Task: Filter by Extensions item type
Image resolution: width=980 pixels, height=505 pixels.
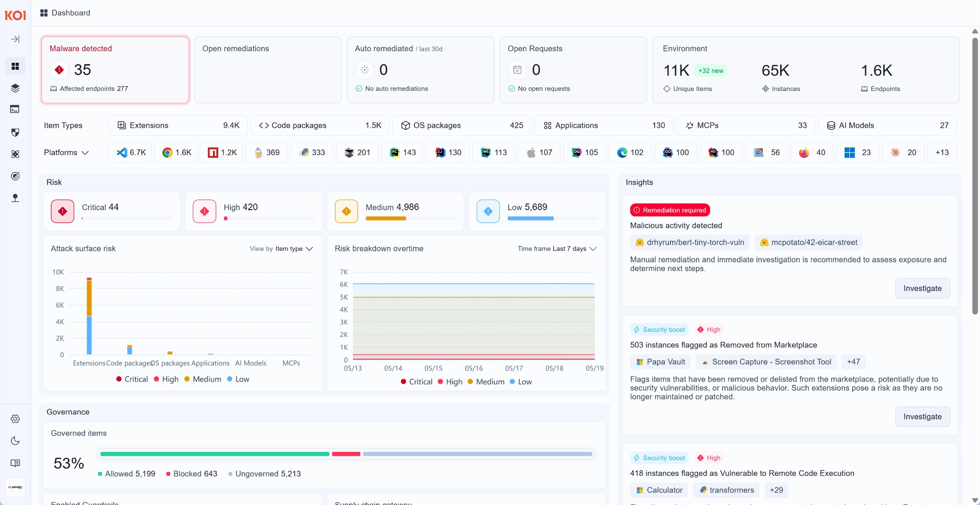Action: pyautogui.click(x=178, y=125)
